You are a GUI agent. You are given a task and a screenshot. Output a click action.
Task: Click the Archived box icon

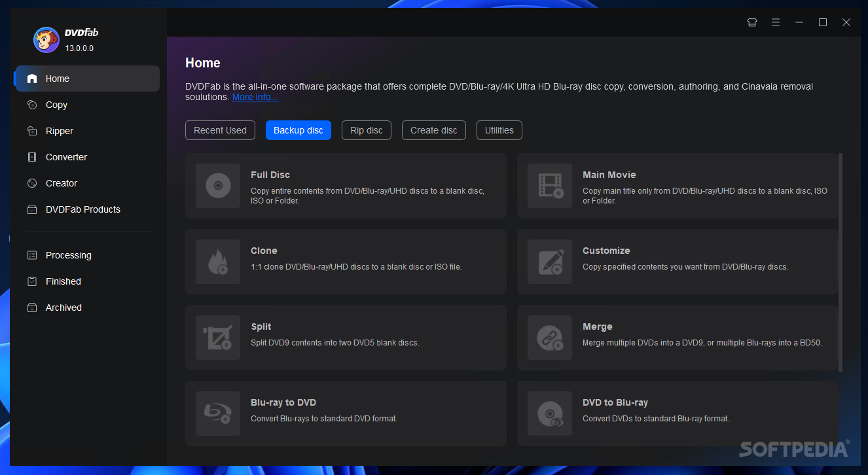coord(32,308)
